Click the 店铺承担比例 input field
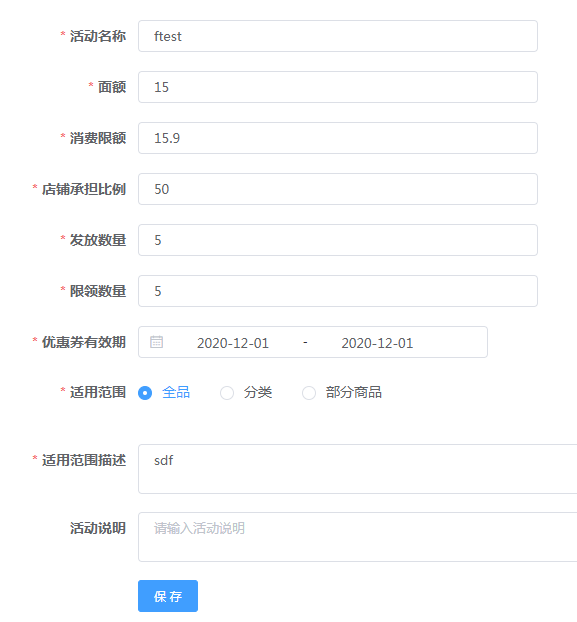577x622 pixels. (x=338, y=189)
